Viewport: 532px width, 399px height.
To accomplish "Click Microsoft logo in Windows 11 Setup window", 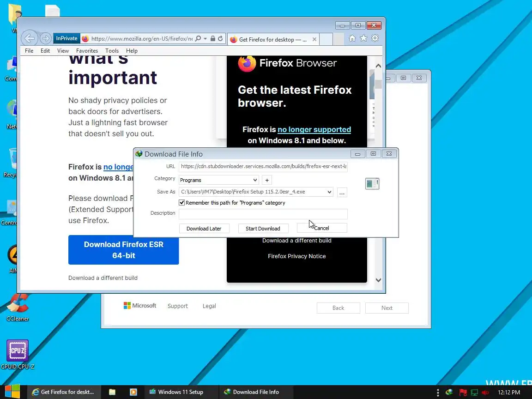I will (x=140, y=306).
